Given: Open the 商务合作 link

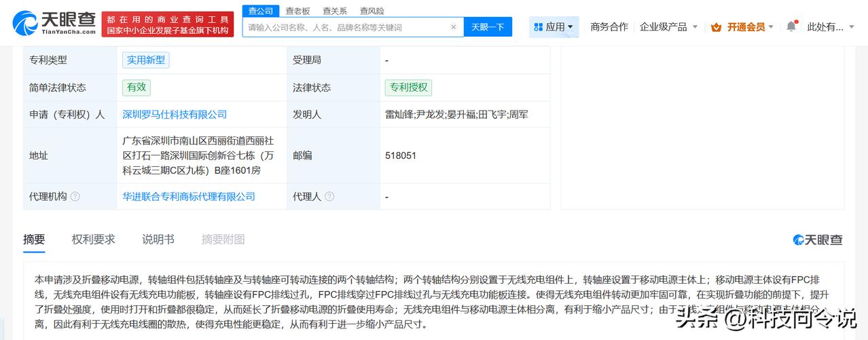Looking at the screenshot, I should (609, 27).
